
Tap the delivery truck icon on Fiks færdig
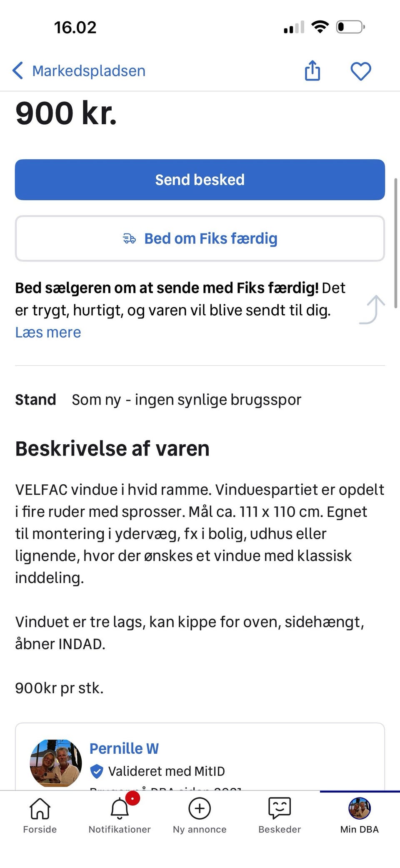pyautogui.click(x=130, y=239)
